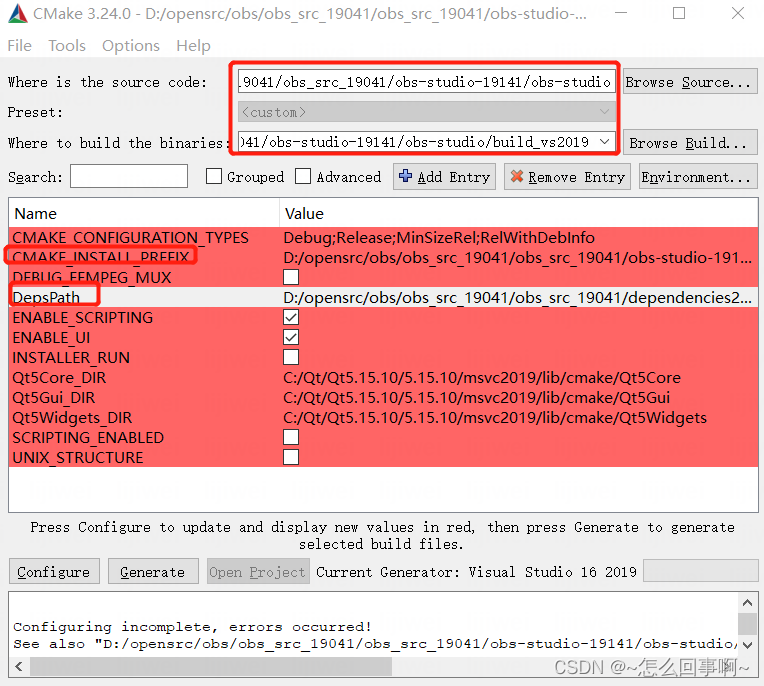Enable the Advanced checkbox
The width and height of the screenshot is (764, 686).
(x=303, y=176)
